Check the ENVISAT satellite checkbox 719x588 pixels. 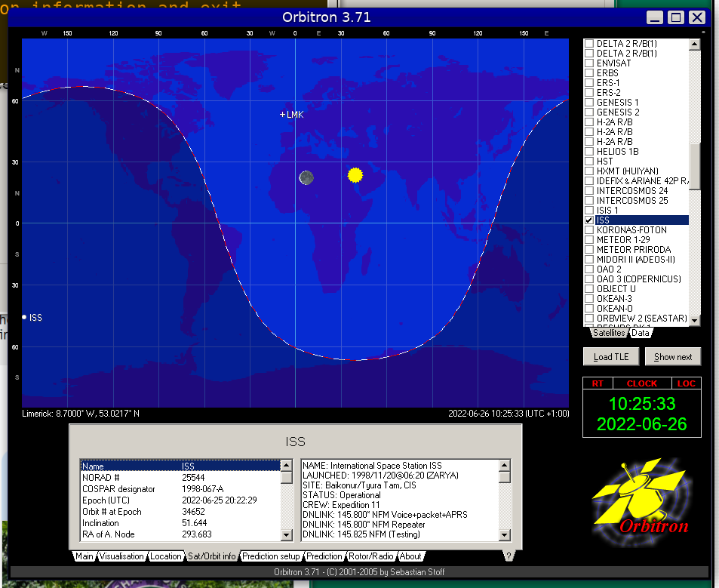point(589,63)
